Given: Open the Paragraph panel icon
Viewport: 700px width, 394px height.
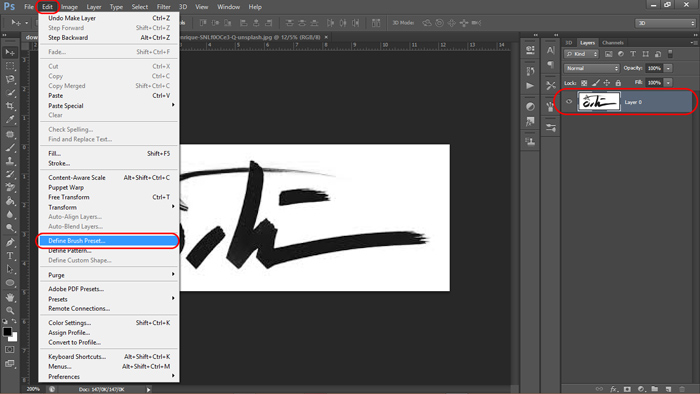Looking at the screenshot, I should pyautogui.click(x=550, y=65).
